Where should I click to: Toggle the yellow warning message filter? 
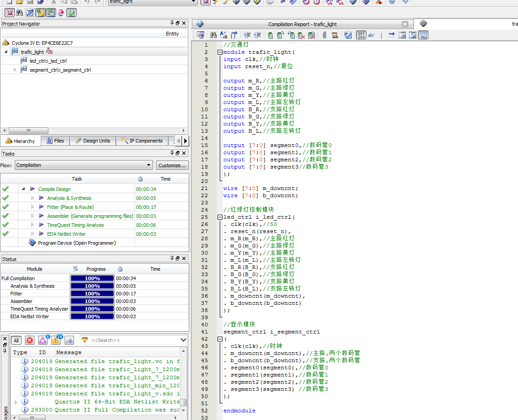point(56,340)
